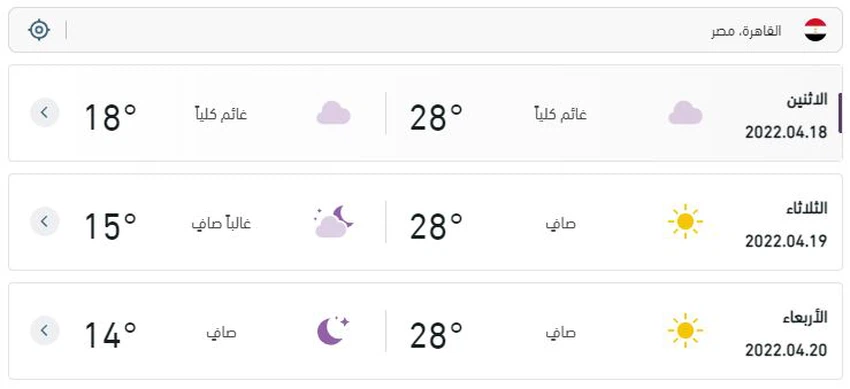Click the Egypt flag icon
The image size is (850, 389).
[815, 30]
